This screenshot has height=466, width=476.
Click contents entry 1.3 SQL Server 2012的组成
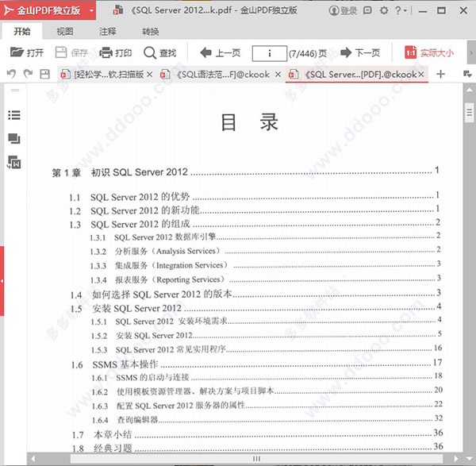(255, 224)
